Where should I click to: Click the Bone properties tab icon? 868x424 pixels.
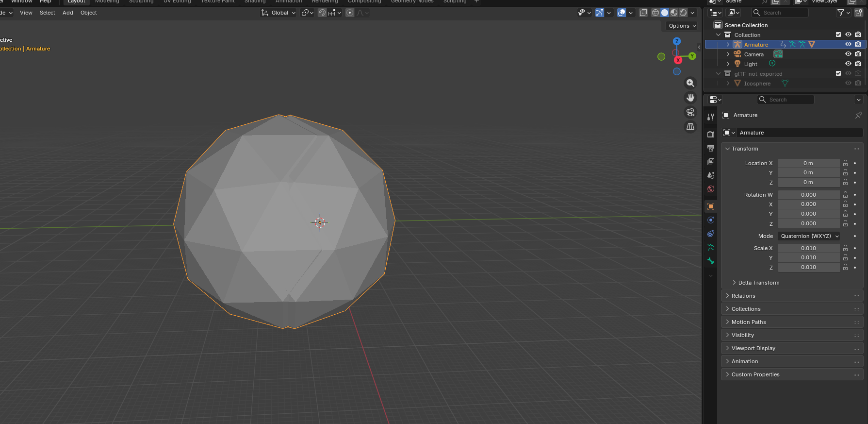pyautogui.click(x=711, y=261)
